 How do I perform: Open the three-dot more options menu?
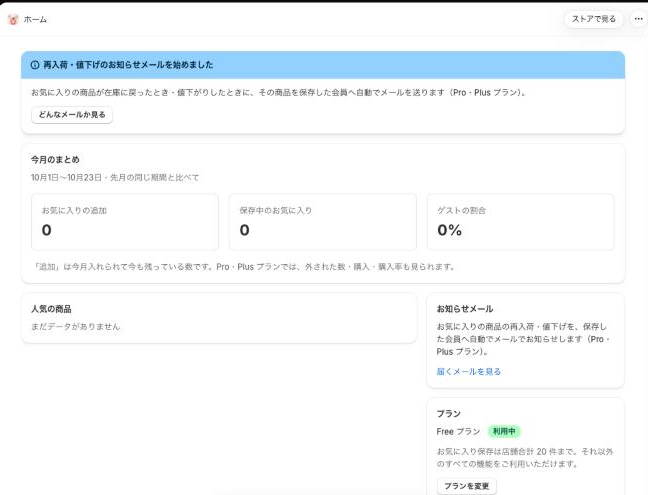[x=638, y=19]
